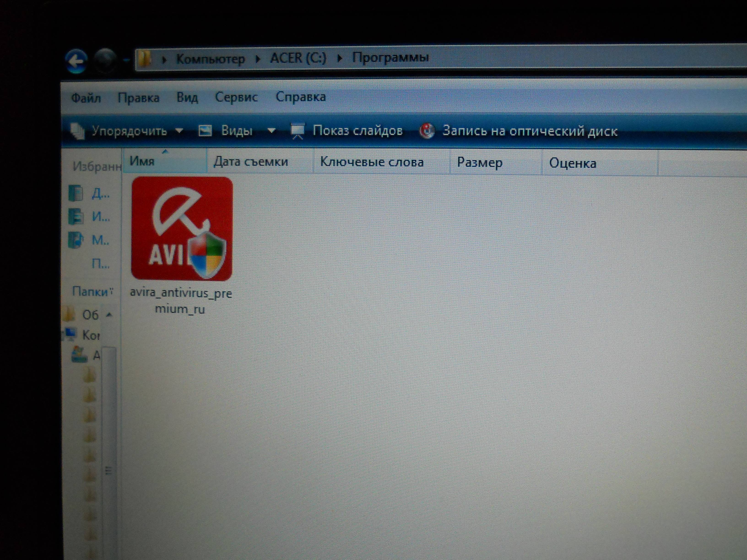This screenshot has height=560, width=747.
Task: Expand the arrow before Программы in path
Action: tap(340, 58)
